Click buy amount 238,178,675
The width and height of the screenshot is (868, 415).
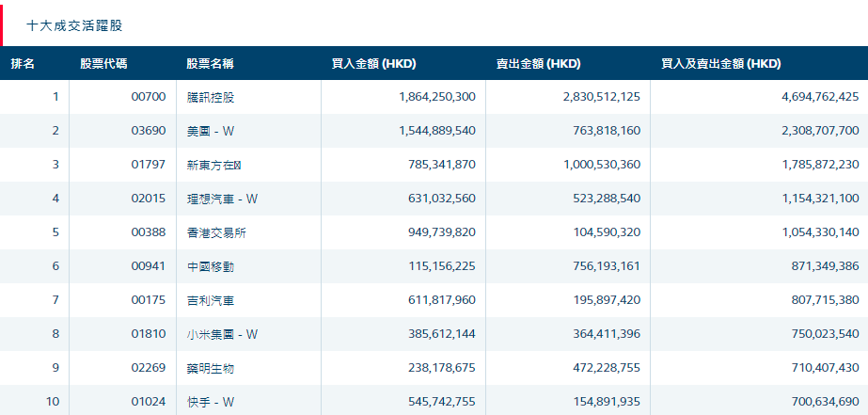pos(444,368)
